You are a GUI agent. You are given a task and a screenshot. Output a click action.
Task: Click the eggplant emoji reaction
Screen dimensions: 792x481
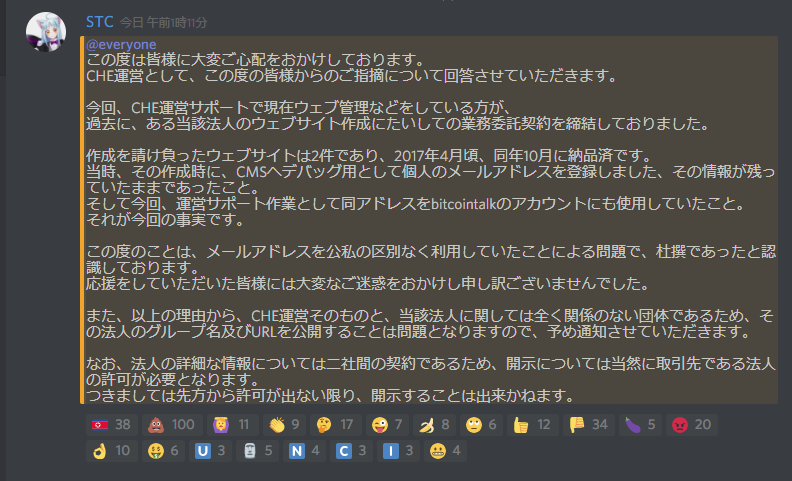(640, 425)
